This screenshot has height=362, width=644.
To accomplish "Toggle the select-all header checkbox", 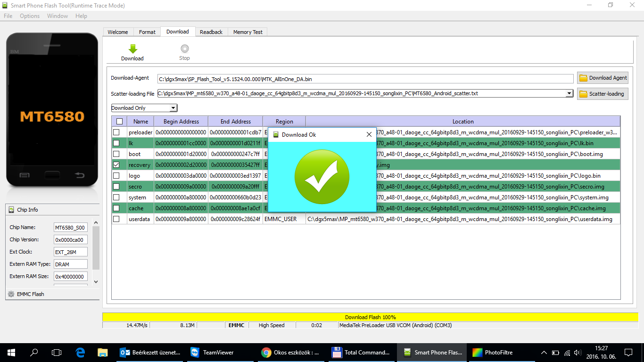I will coord(119,122).
